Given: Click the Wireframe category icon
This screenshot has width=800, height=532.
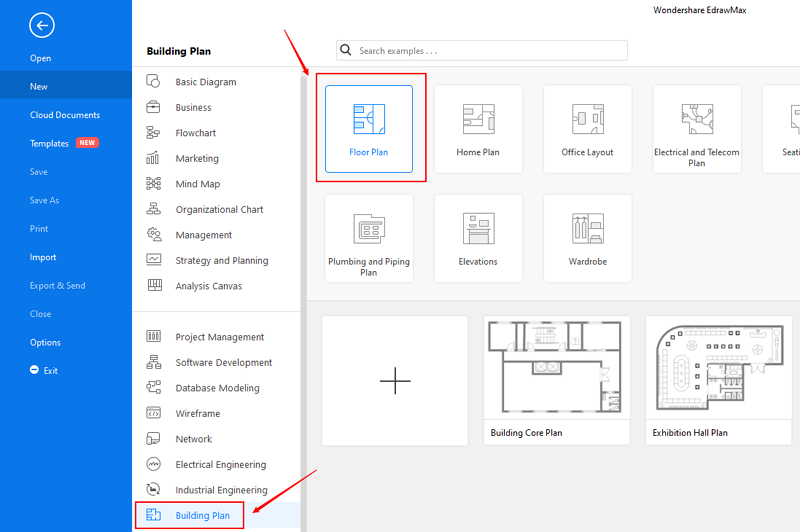Looking at the screenshot, I should point(154,412).
